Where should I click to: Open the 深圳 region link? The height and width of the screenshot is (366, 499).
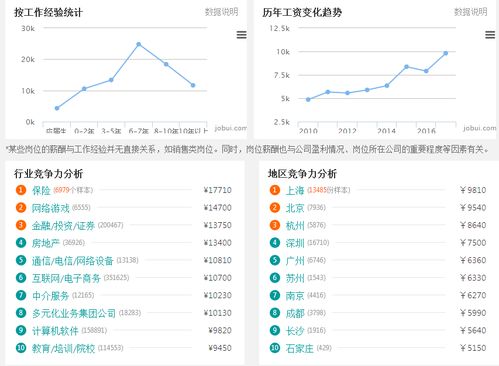point(295,243)
